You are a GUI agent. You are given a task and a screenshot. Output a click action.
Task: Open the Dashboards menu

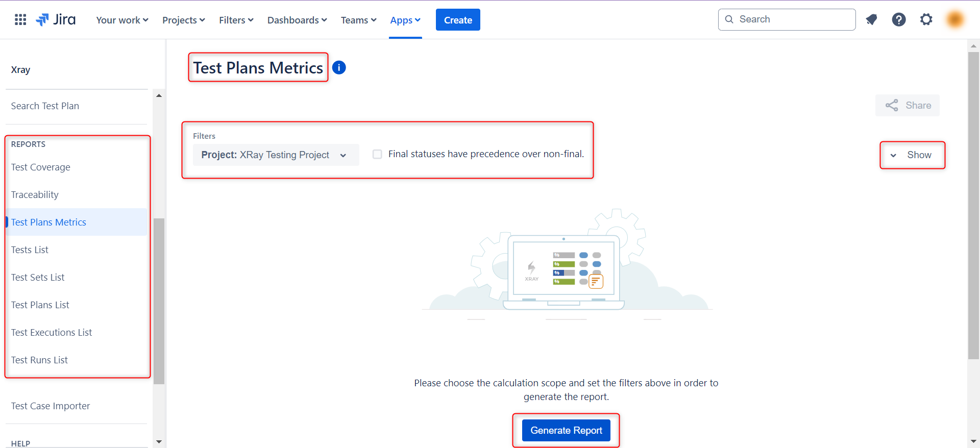click(x=297, y=20)
